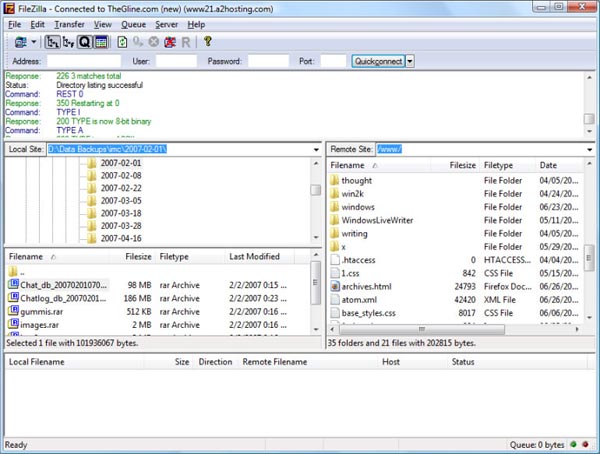Click the parent directory '..' folder icon
The image size is (600, 454).
coord(13,272)
